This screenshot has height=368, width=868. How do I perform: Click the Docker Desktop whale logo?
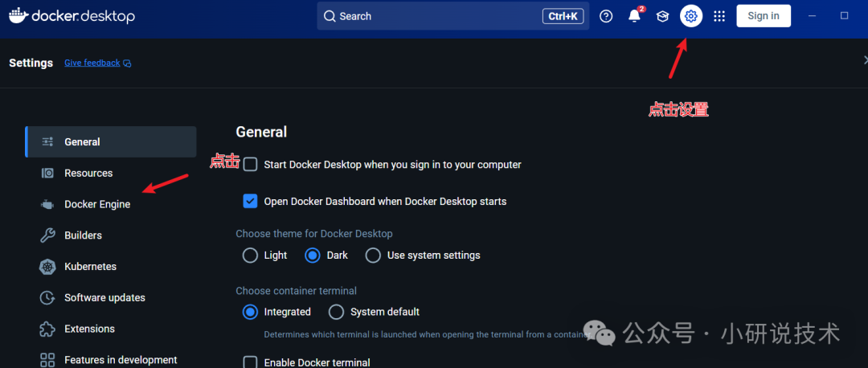(18, 15)
